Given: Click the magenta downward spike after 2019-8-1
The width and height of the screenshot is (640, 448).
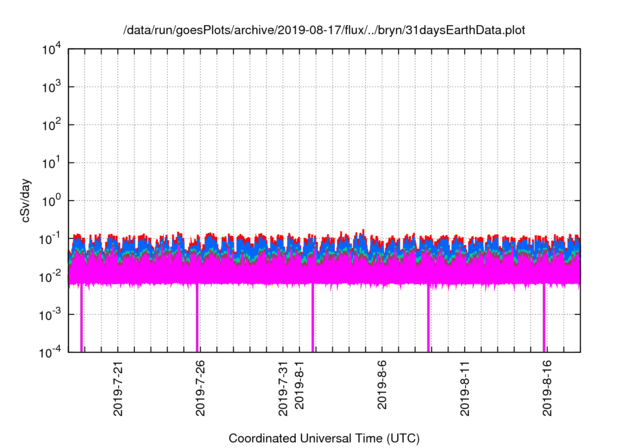Looking at the screenshot, I should coord(313,320).
